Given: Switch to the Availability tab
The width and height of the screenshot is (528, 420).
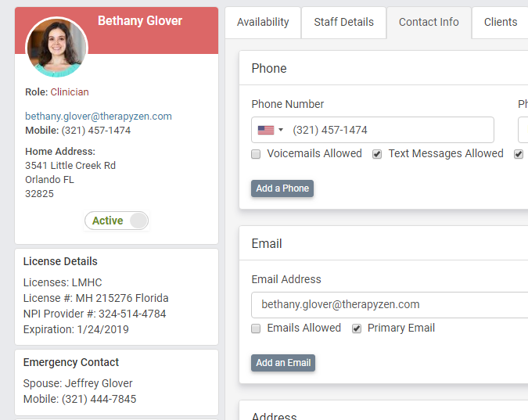Looking at the screenshot, I should click(263, 22).
